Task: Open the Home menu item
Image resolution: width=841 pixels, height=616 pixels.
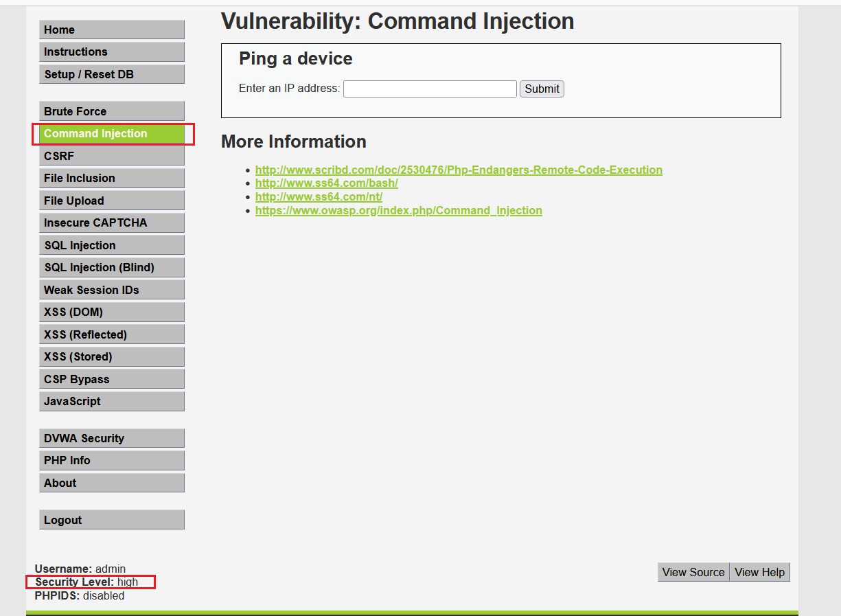Action: 111,30
